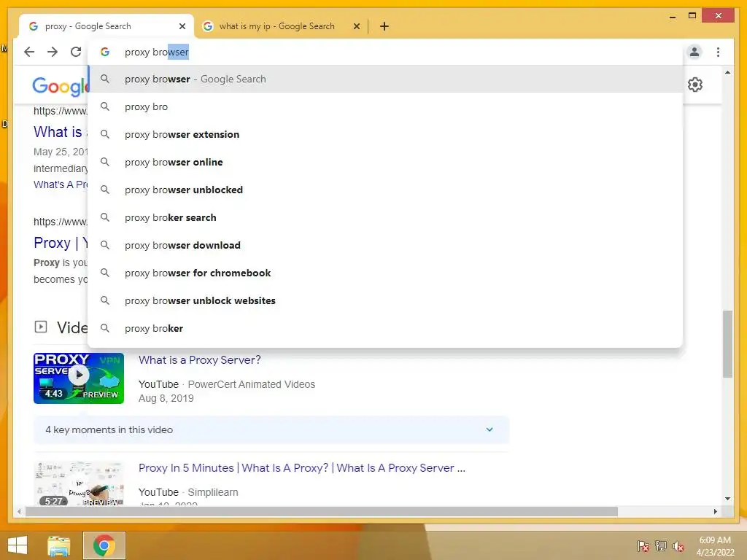
Task: Select 'proxy browser - Google Search' suggestion
Action: 385,79
